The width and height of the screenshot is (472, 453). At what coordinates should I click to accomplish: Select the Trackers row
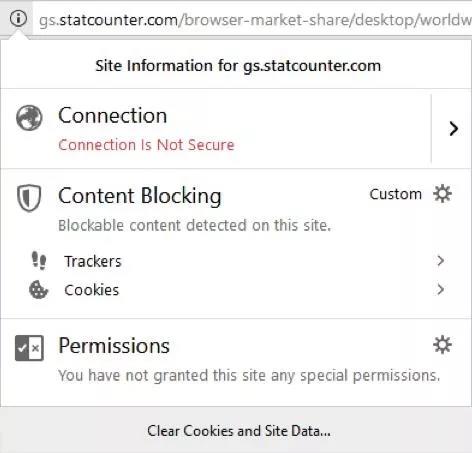(x=236, y=261)
